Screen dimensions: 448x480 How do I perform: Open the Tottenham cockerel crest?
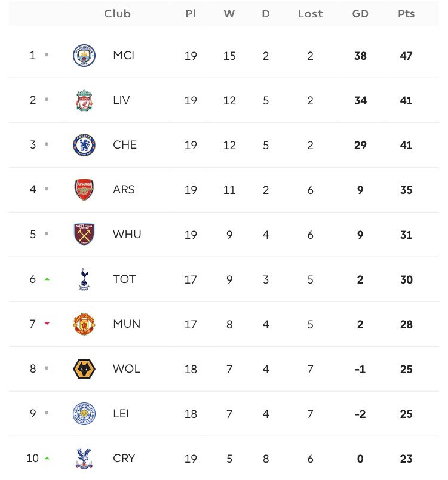point(84,279)
